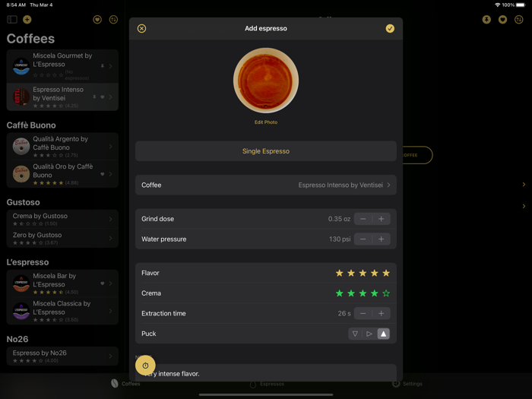Click notes field with intense flavor text
The height and width of the screenshot is (399, 532).
[266, 373]
